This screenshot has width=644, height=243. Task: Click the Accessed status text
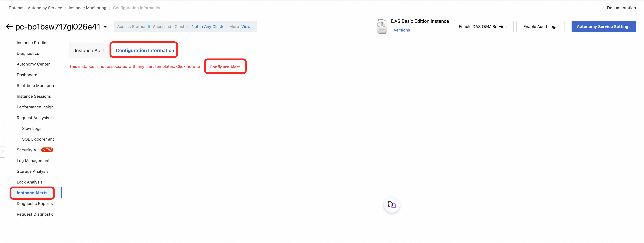coord(162,26)
